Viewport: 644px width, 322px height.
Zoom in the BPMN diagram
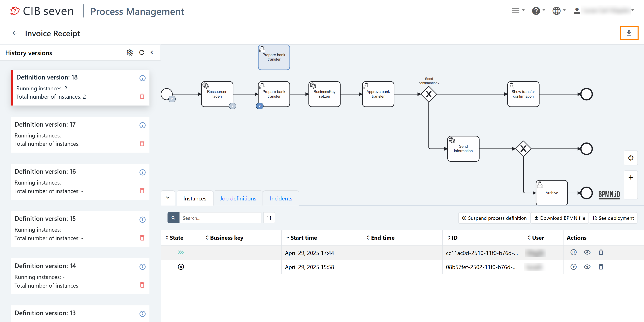pos(631,178)
